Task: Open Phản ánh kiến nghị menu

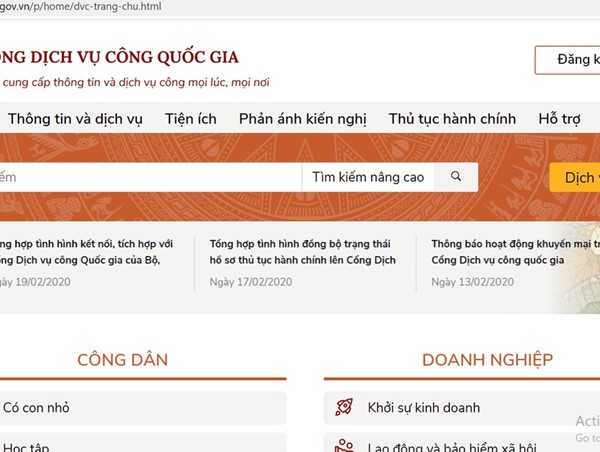Action: (302, 119)
